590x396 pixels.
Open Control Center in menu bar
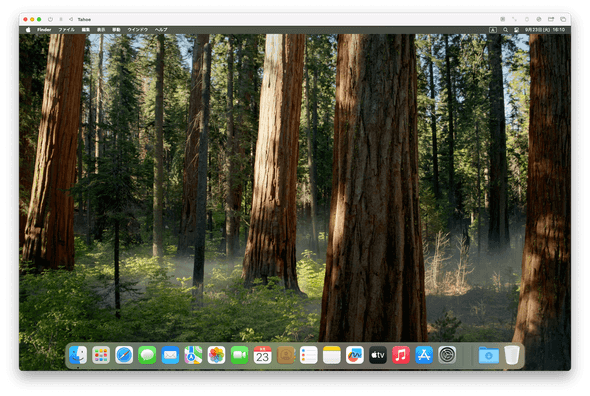pyautogui.click(x=516, y=30)
